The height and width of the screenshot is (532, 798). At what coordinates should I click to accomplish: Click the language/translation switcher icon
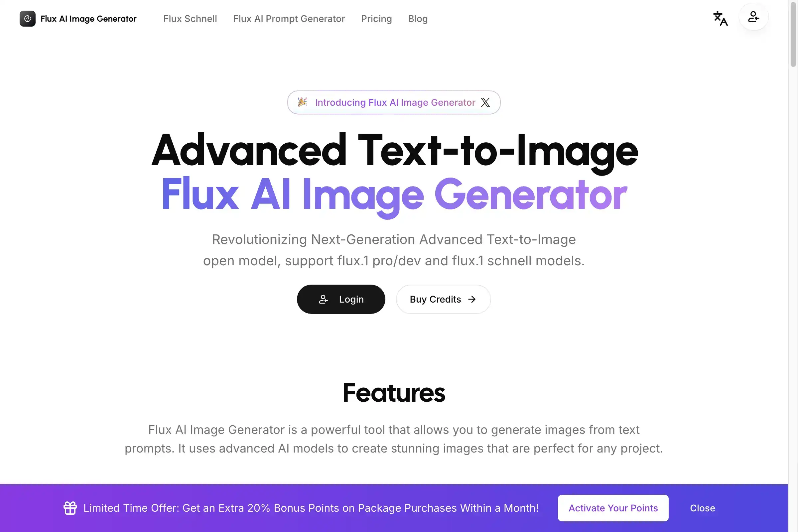pyautogui.click(x=720, y=17)
